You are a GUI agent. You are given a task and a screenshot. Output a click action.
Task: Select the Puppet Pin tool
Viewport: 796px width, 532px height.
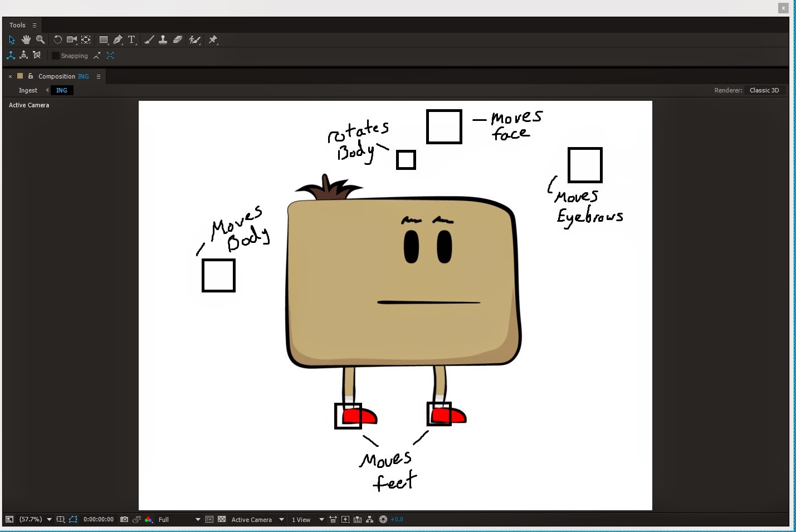point(213,40)
